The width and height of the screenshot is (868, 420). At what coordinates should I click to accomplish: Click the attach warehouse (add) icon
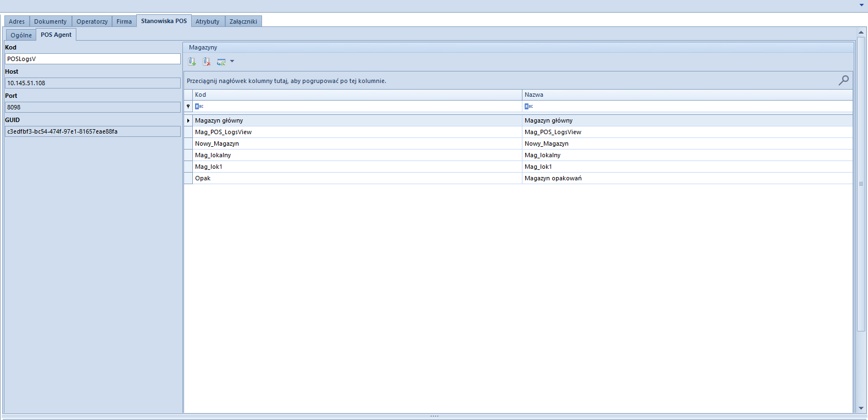[192, 62]
